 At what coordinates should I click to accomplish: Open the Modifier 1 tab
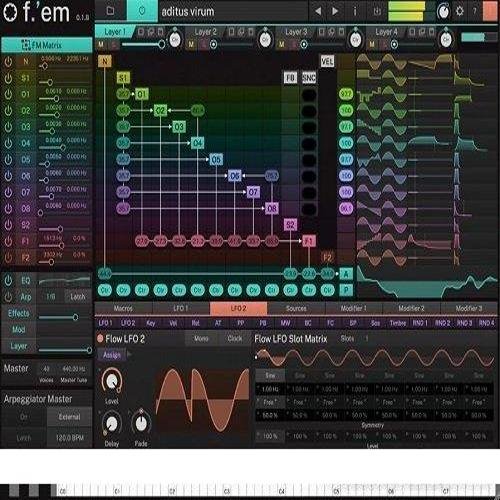coord(354,308)
